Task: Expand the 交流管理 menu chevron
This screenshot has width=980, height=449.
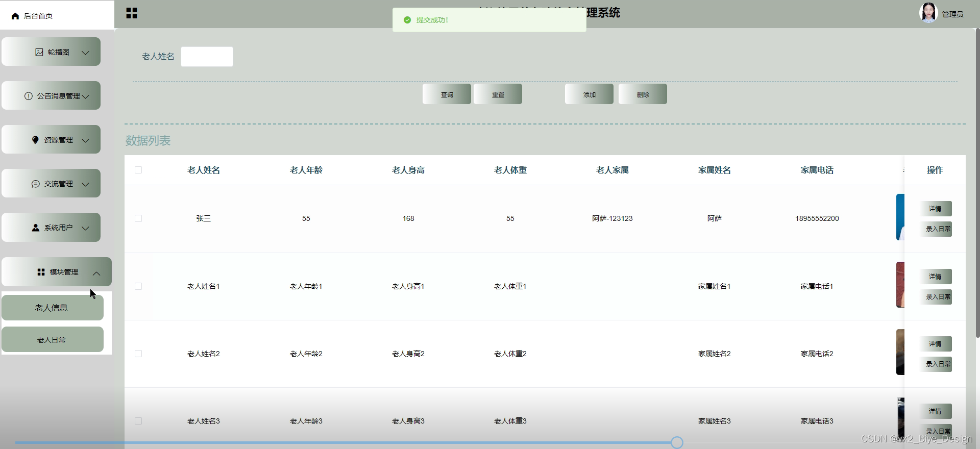Action: coord(86,184)
